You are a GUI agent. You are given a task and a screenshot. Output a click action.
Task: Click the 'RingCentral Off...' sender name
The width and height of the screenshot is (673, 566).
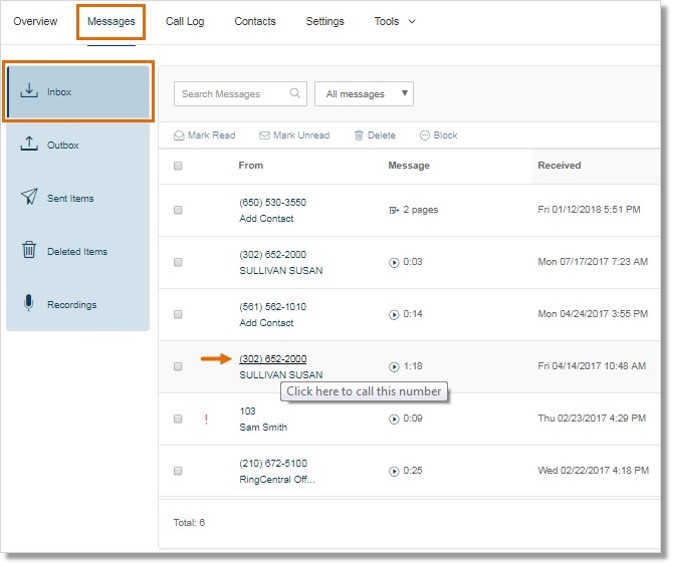277,480
